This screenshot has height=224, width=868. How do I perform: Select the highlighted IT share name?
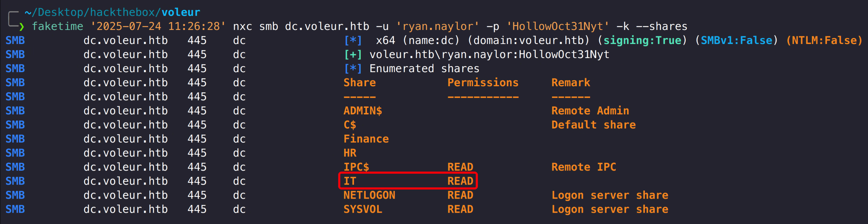point(350,181)
